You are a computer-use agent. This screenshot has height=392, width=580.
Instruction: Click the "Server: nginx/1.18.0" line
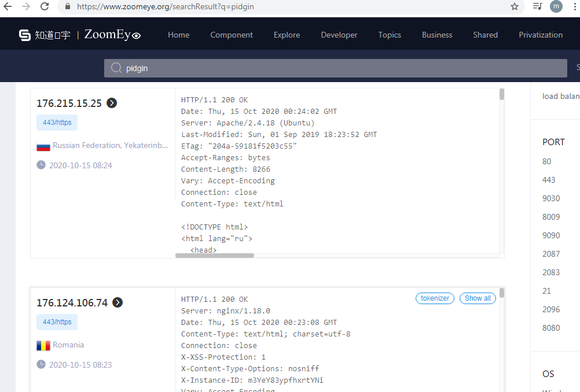click(226, 310)
